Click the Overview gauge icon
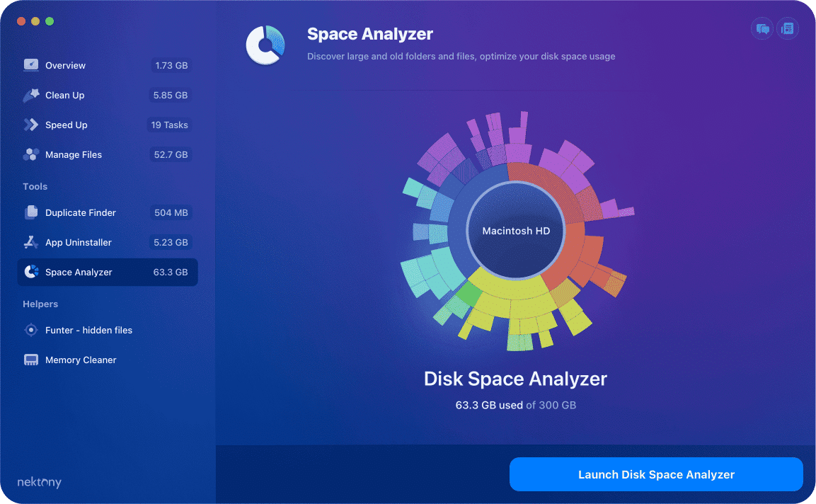 (x=30, y=65)
